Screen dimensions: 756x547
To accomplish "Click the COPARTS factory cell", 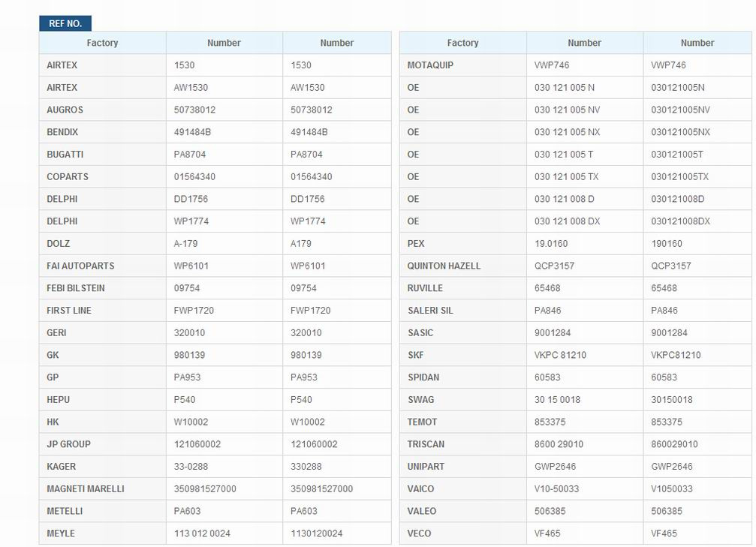I will (x=103, y=177).
